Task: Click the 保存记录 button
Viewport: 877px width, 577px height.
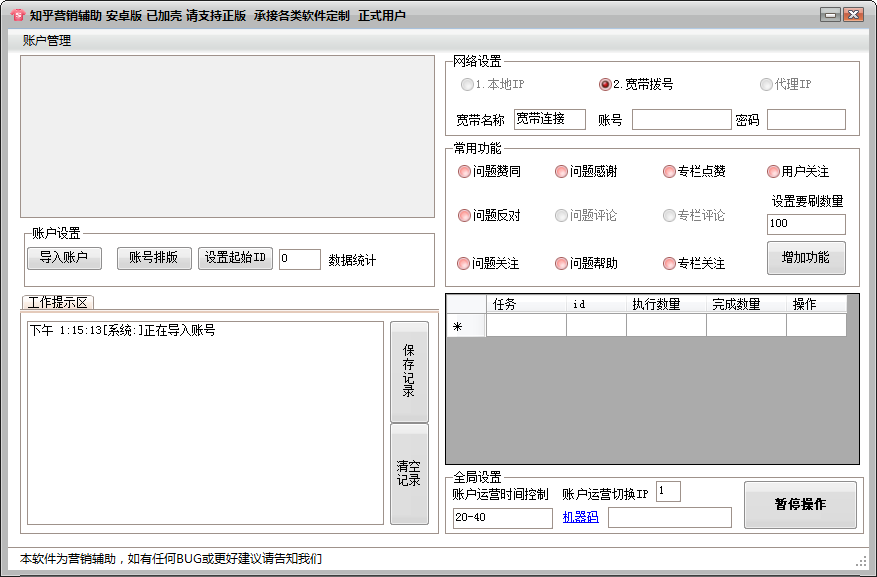Action: point(409,371)
